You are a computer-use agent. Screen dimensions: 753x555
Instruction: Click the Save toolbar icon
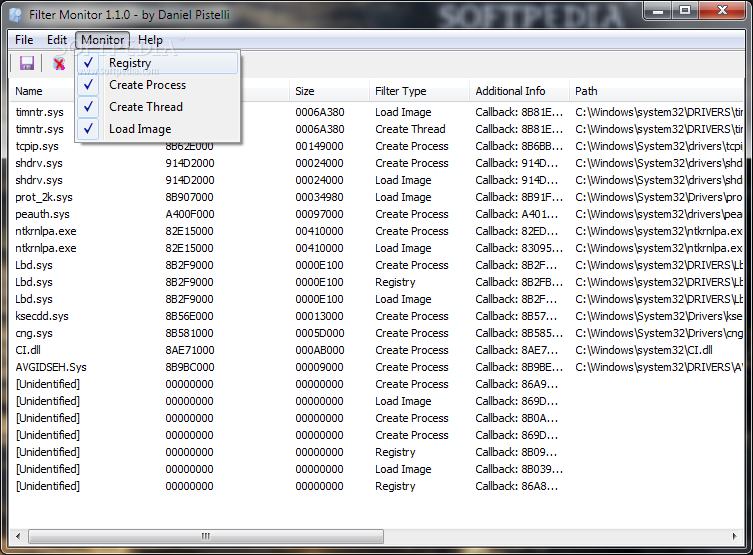coord(27,63)
